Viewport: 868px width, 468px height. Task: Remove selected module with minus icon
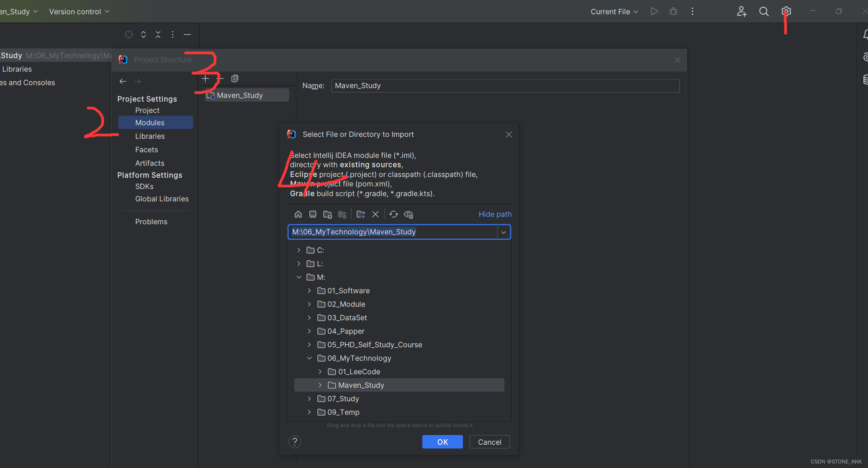point(220,78)
